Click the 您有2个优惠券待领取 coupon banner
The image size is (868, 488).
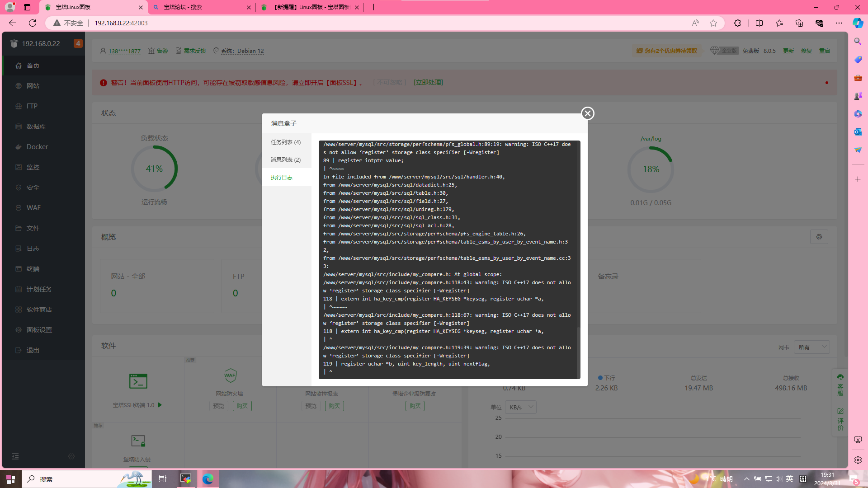point(667,51)
